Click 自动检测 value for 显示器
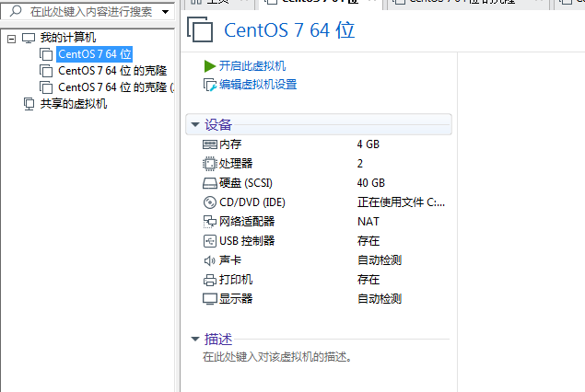Viewport: 585px width, 392px height. pos(380,299)
